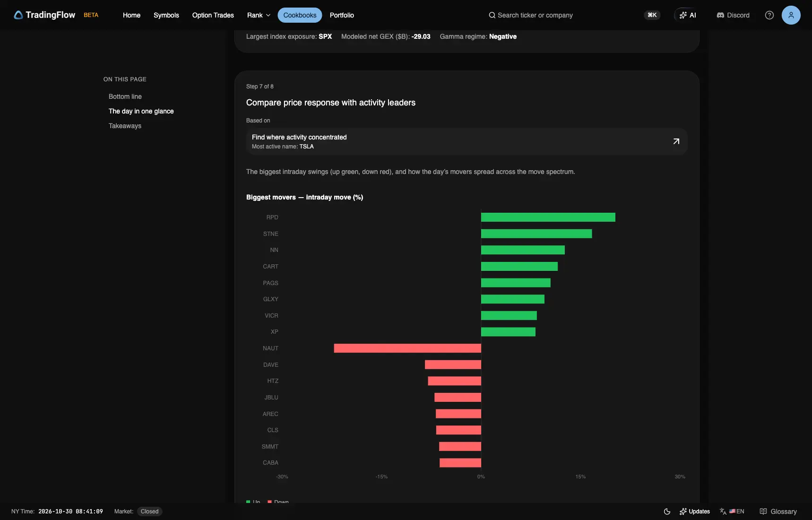Open the Discord link in the header
The width and height of the screenshot is (812, 520).
(733, 15)
